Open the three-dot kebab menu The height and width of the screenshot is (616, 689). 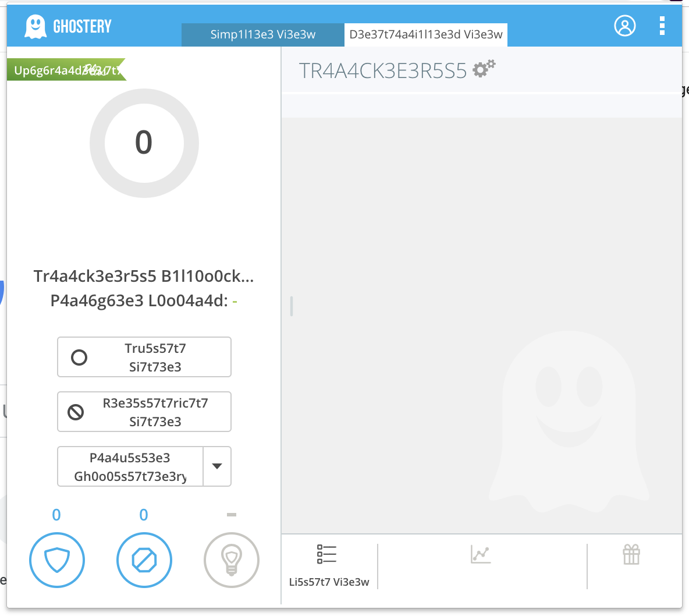(x=662, y=26)
